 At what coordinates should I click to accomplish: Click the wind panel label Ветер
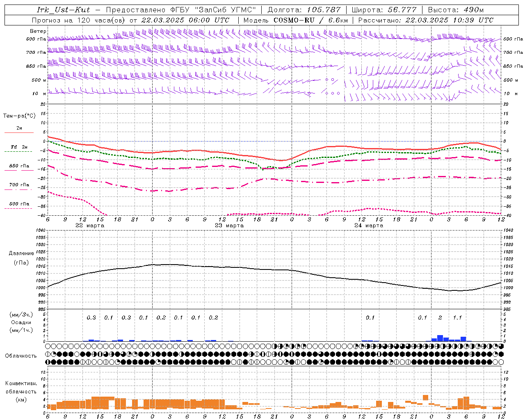point(38,31)
